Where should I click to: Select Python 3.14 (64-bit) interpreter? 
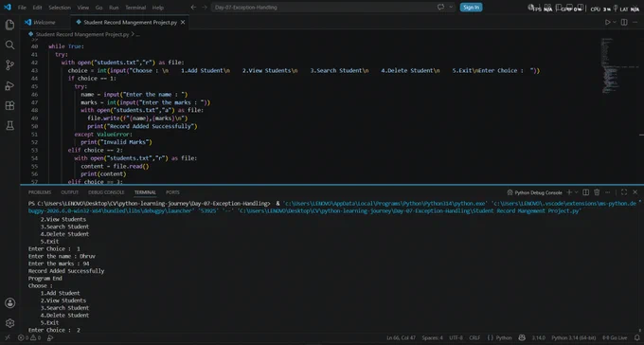pos(573,338)
